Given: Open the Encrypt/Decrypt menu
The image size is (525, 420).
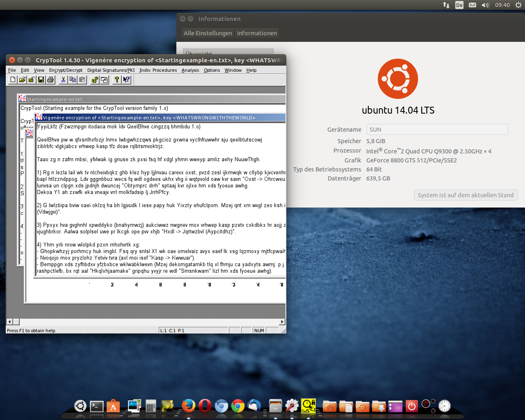Looking at the screenshot, I should click(x=66, y=70).
